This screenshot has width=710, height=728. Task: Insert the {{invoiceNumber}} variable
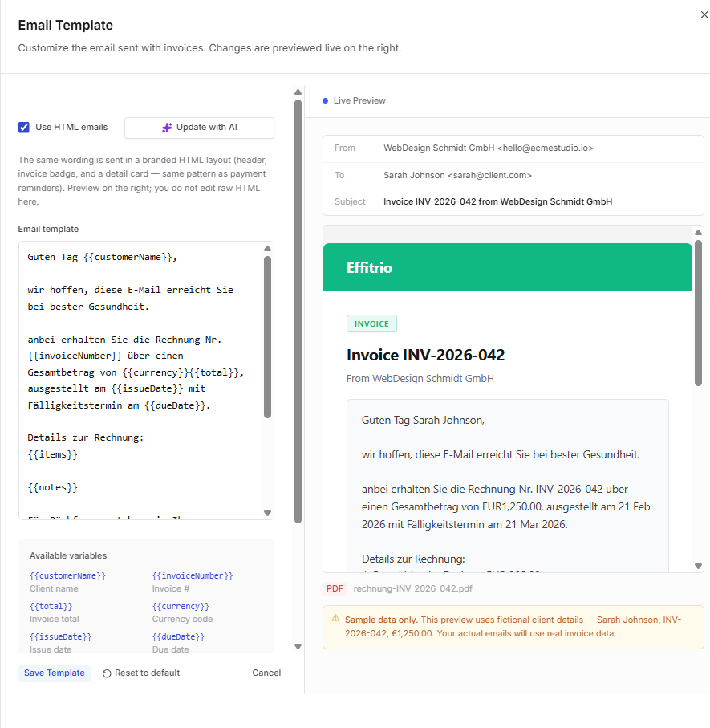[x=193, y=575]
